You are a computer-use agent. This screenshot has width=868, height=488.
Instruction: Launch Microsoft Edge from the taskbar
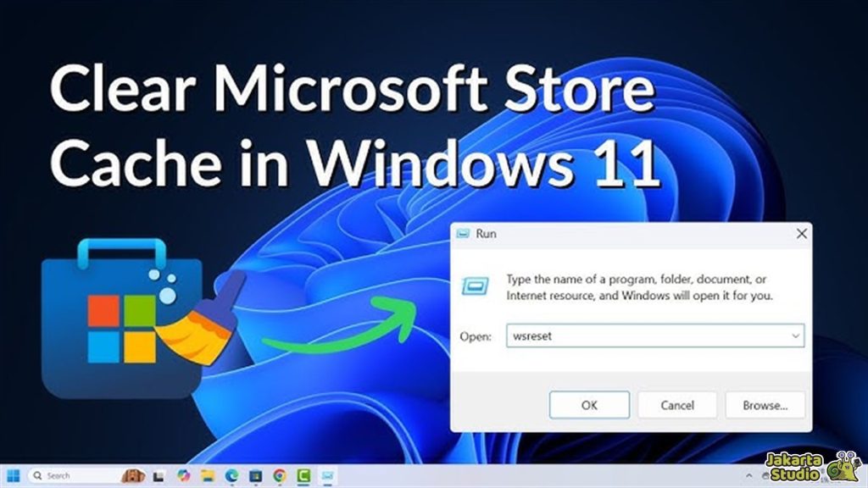tap(231, 475)
